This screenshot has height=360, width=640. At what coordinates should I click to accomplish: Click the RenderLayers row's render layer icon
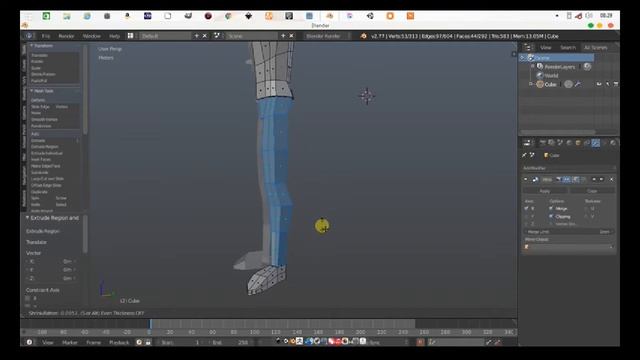587,67
